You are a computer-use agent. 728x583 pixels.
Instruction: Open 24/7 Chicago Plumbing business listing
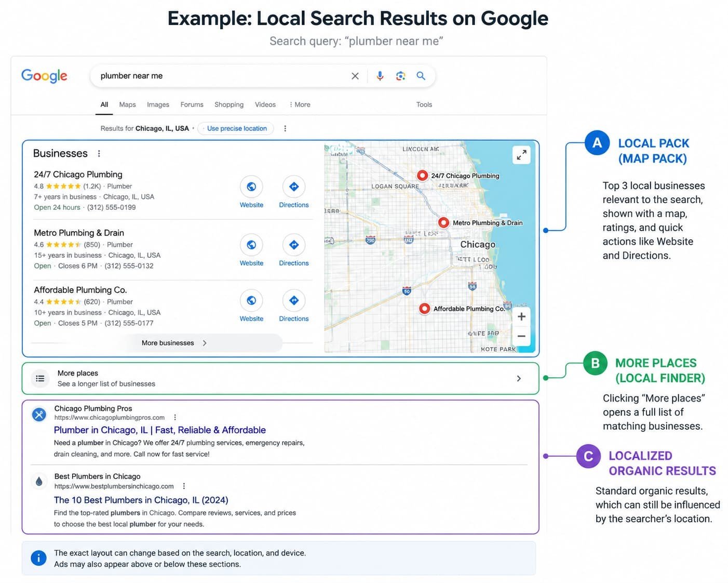(x=78, y=175)
